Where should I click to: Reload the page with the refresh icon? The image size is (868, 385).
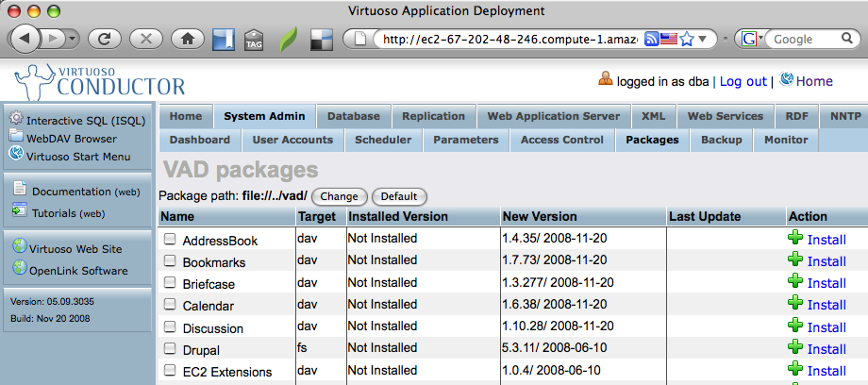pyautogui.click(x=105, y=39)
